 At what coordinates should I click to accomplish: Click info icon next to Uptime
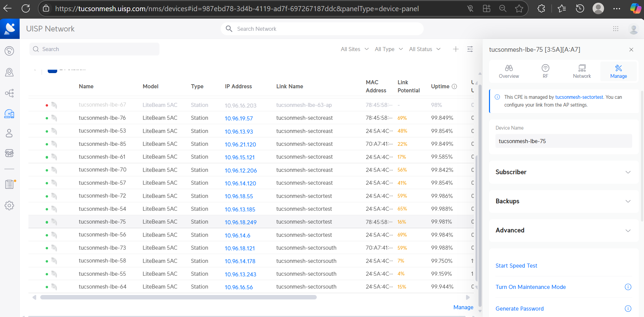[454, 87]
